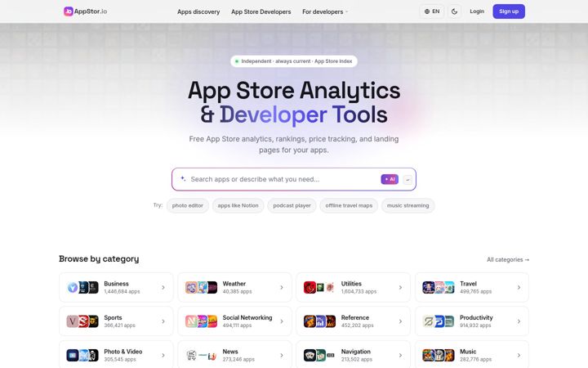Click Reference category chevron arrow
The width and height of the screenshot is (588, 368).
tap(400, 321)
